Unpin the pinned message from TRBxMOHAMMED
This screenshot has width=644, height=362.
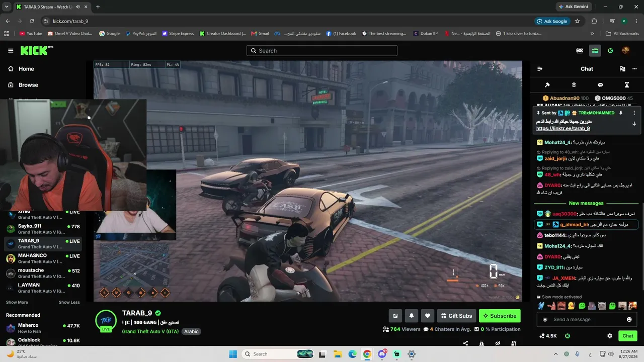[621, 113]
